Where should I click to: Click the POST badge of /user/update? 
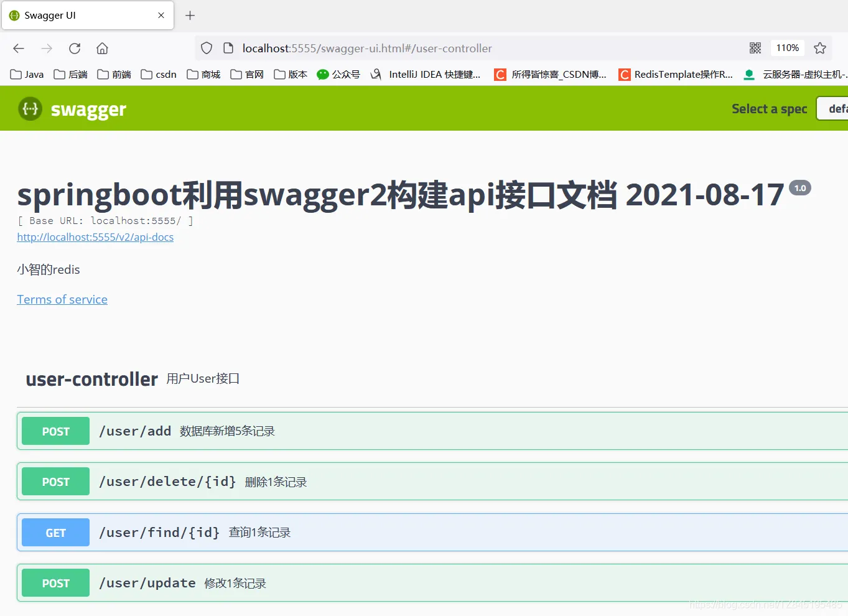[55, 583]
